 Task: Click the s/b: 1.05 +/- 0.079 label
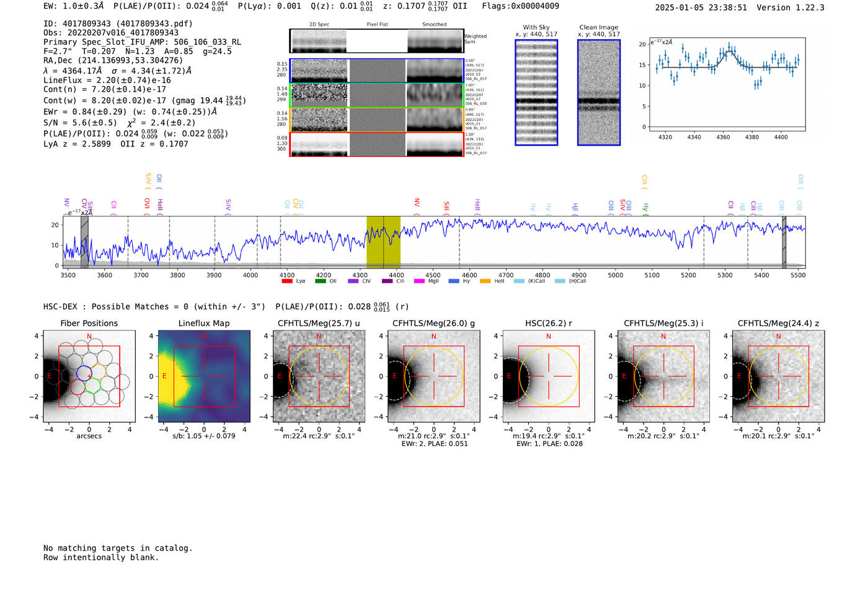pos(204,436)
